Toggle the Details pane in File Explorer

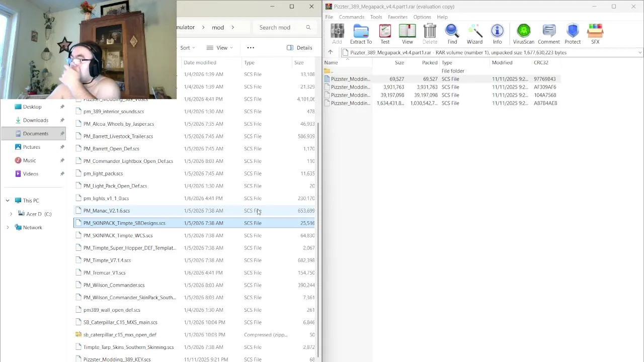[299, 48]
